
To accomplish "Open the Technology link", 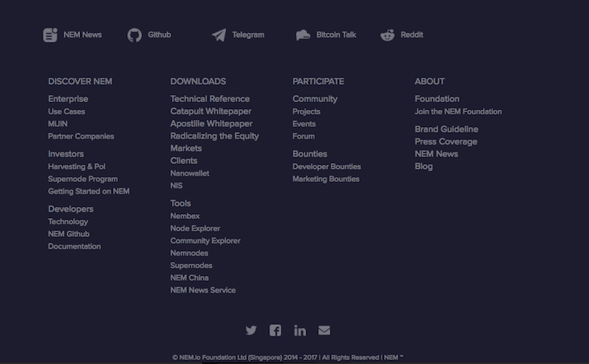I will tap(68, 222).
